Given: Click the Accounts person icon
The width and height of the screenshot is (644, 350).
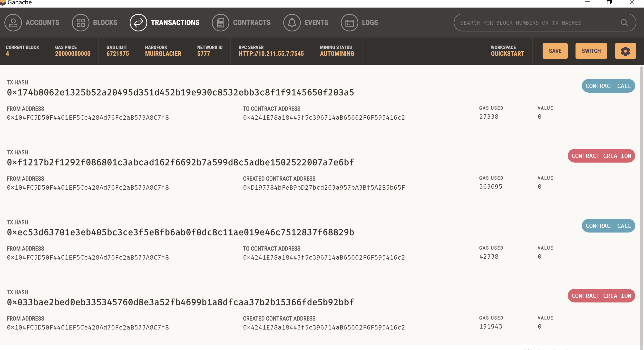Looking at the screenshot, I should click(x=13, y=23).
